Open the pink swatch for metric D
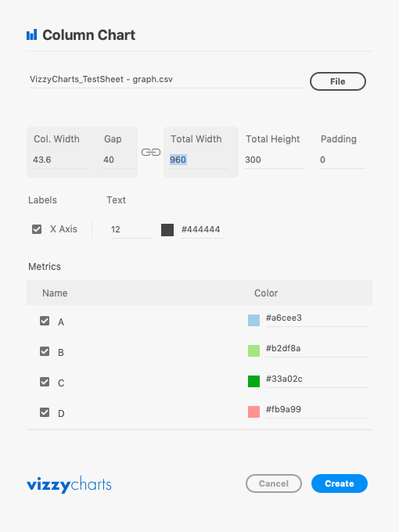Screen dimensions: 399x532 (253, 412)
